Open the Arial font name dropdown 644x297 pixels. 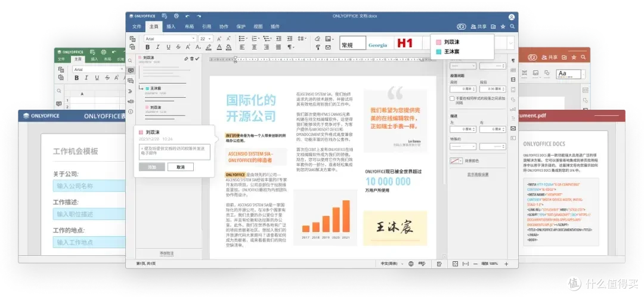coord(170,39)
